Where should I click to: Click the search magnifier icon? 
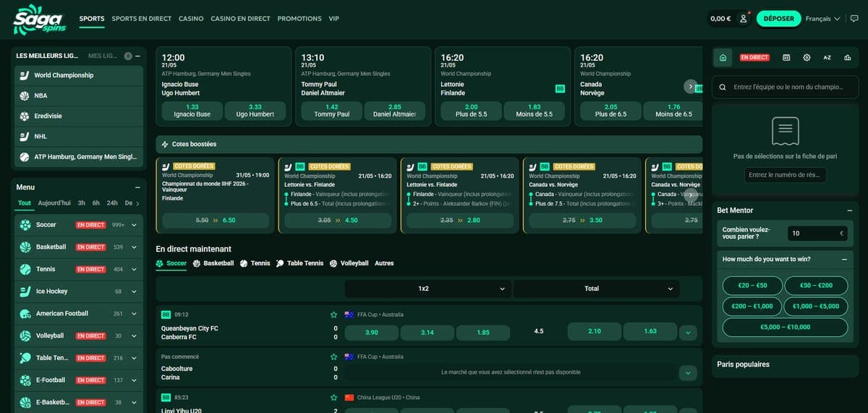tap(723, 87)
